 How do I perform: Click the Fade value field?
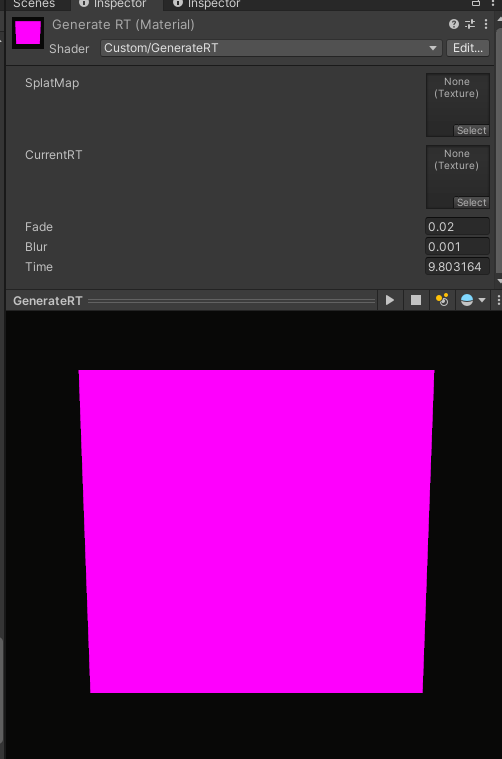click(457, 227)
